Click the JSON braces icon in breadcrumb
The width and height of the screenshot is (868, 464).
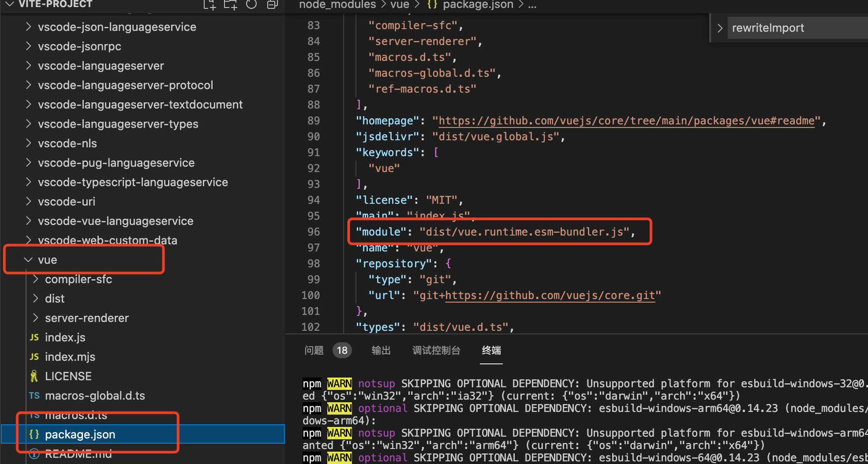click(432, 5)
